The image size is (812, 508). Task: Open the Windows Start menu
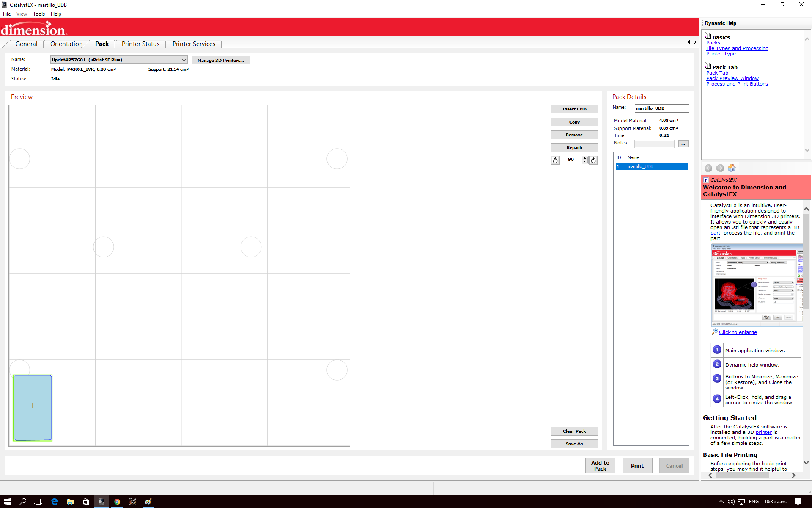tap(8, 502)
